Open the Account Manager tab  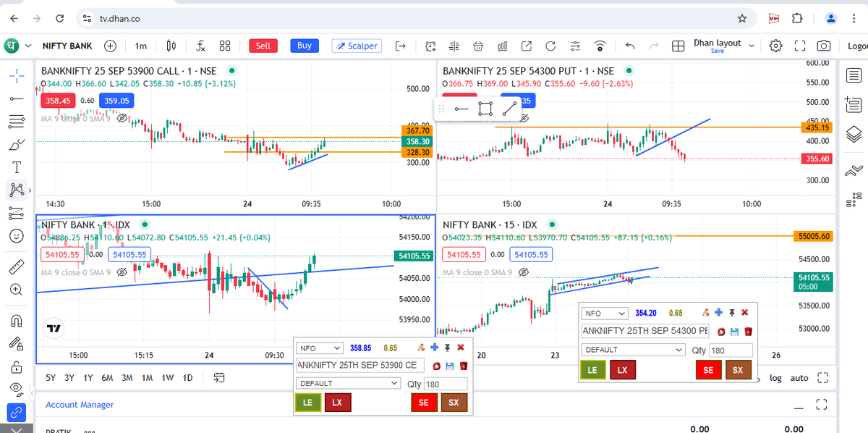pos(80,405)
